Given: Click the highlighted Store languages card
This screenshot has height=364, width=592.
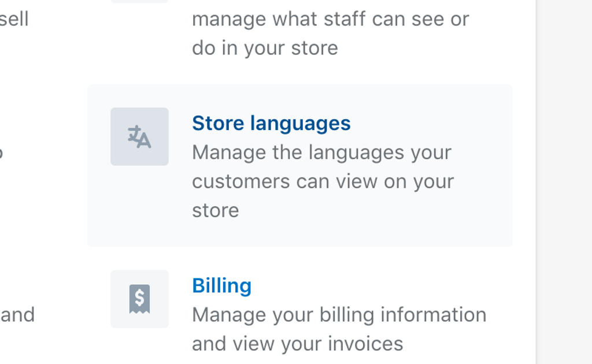Looking at the screenshot, I should click(299, 165).
